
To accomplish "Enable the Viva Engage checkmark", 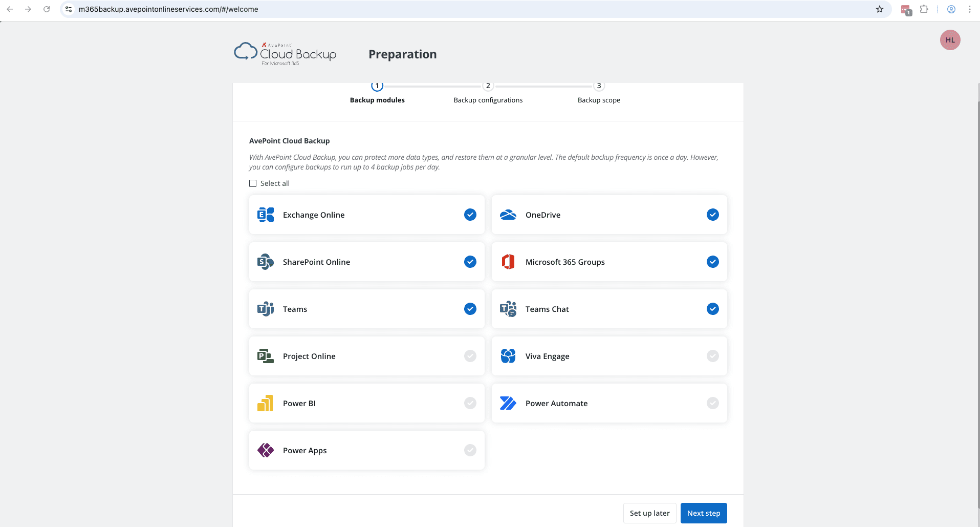I will pos(713,356).
